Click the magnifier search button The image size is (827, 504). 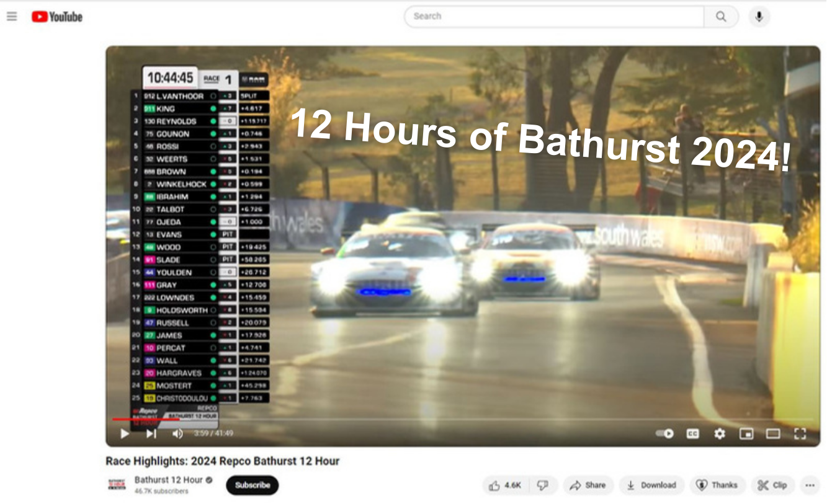coord(721,17)
